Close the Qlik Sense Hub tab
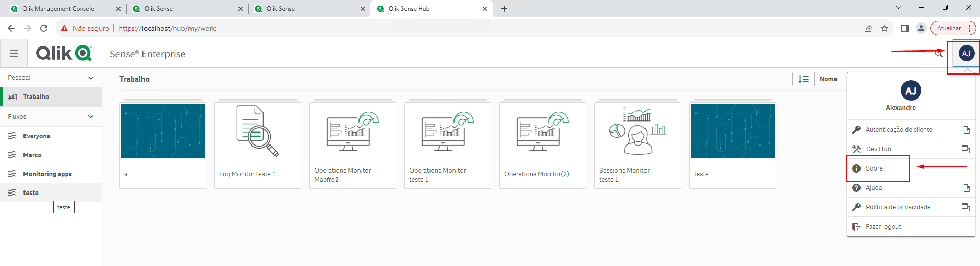The width and height of the screenshot is (980, 266). click(x=485, y=9)
